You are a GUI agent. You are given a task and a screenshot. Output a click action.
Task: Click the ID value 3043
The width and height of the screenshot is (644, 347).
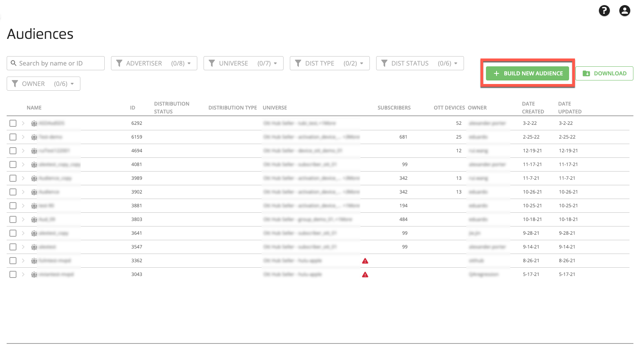(137, 274)
